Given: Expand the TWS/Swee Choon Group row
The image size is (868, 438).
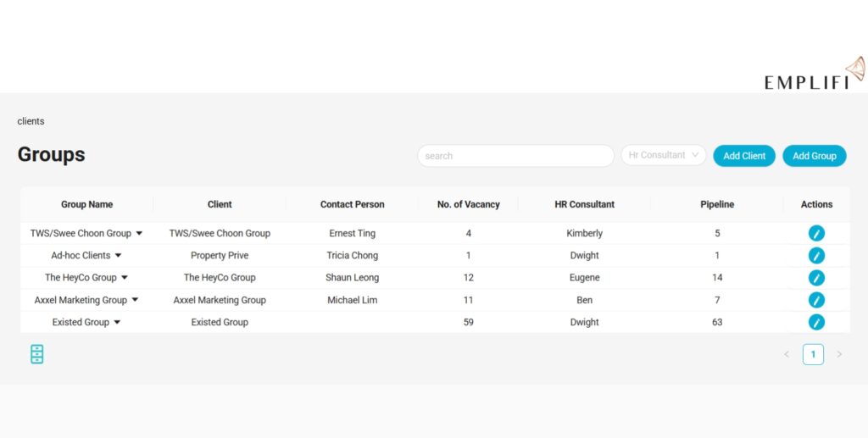Looking at the screenshot, I should click(139, 233).
